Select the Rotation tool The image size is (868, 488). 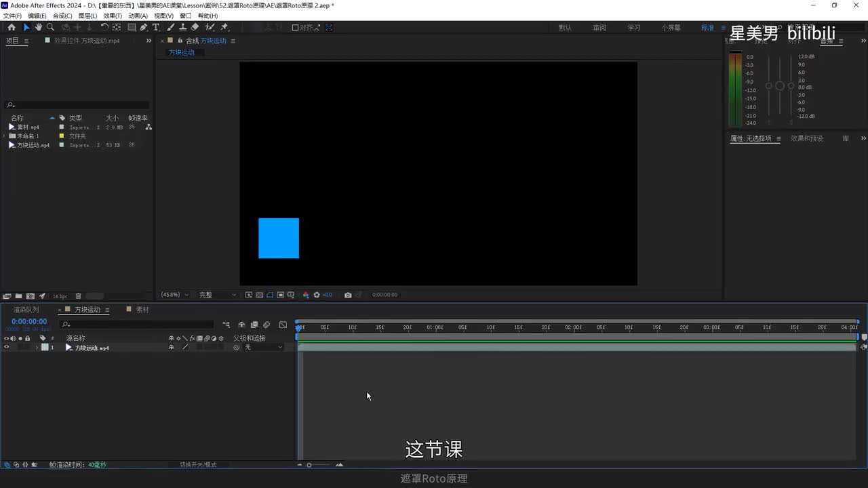tap(104, 28)
